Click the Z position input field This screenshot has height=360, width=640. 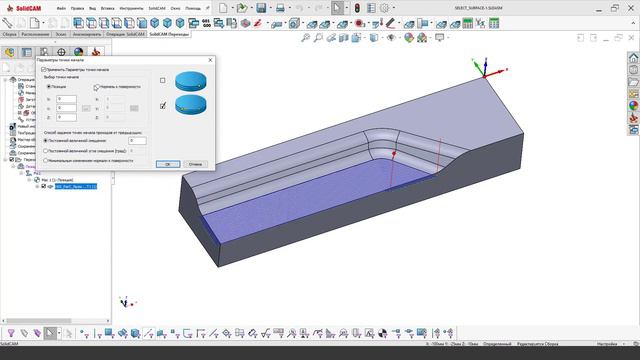(66, 117)
